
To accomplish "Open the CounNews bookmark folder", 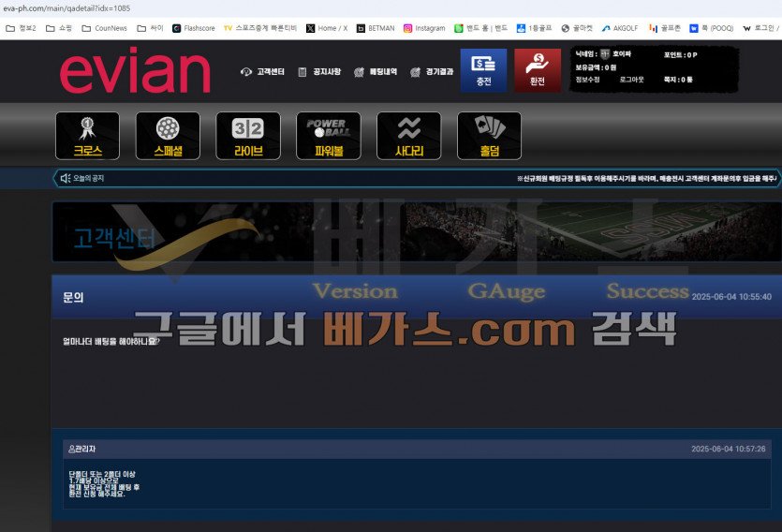I will click(x=104, y=28).
